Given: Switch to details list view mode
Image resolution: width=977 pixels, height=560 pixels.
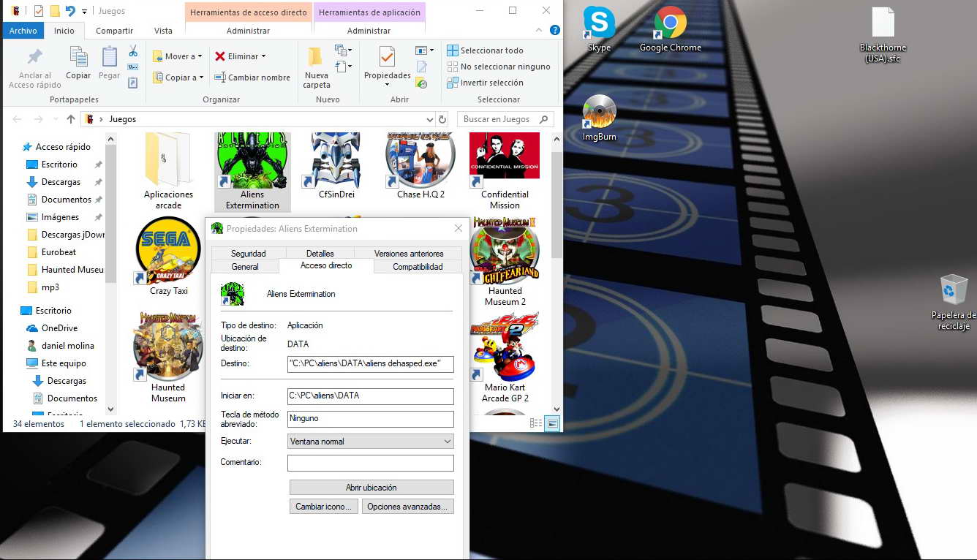Looking at the screenshot, I should [x=536, y=423].
